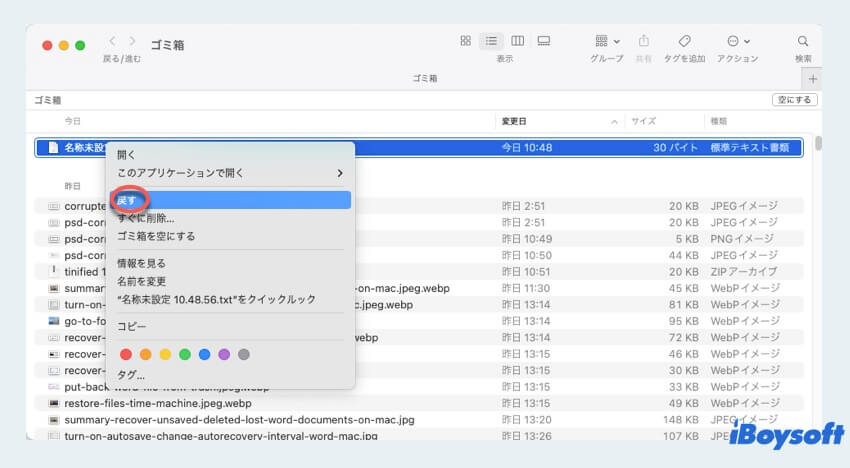Pick the red tag color dot
Image resolution: width=850 pixels, height=468 pixels.
point(126,354)
